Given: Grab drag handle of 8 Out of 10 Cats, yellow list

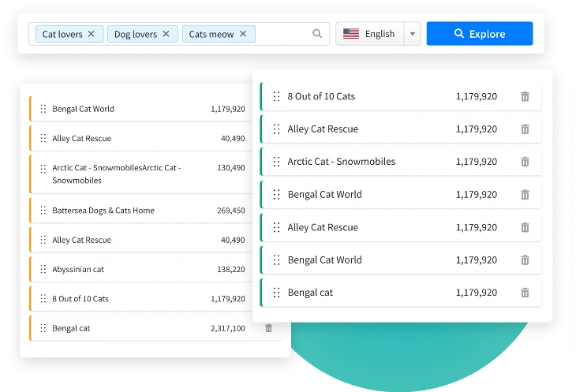Looking at the screenshot, I should click(43, 298).
